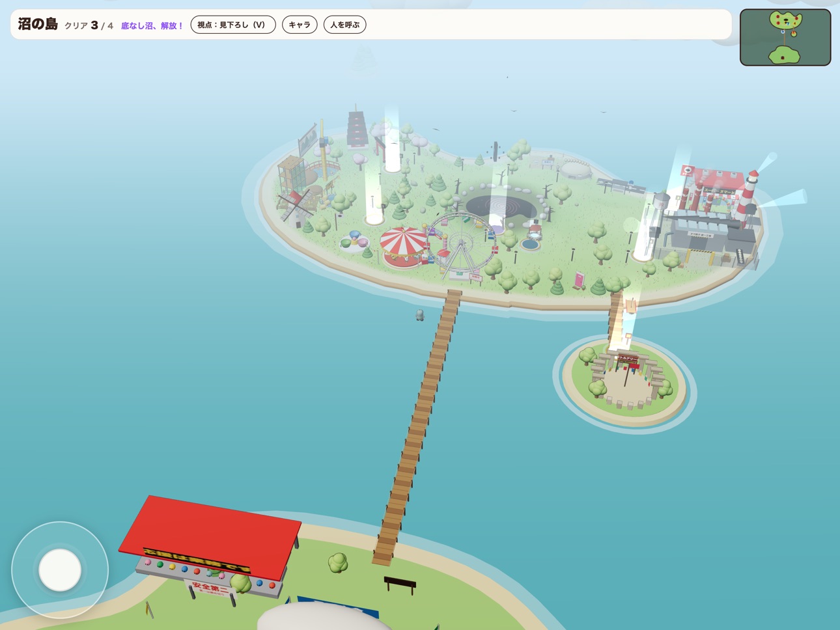Viewport: 840px width, 630px height.
Task: Click the red-roofed stall in the foreground
Action: click(210, 545)
